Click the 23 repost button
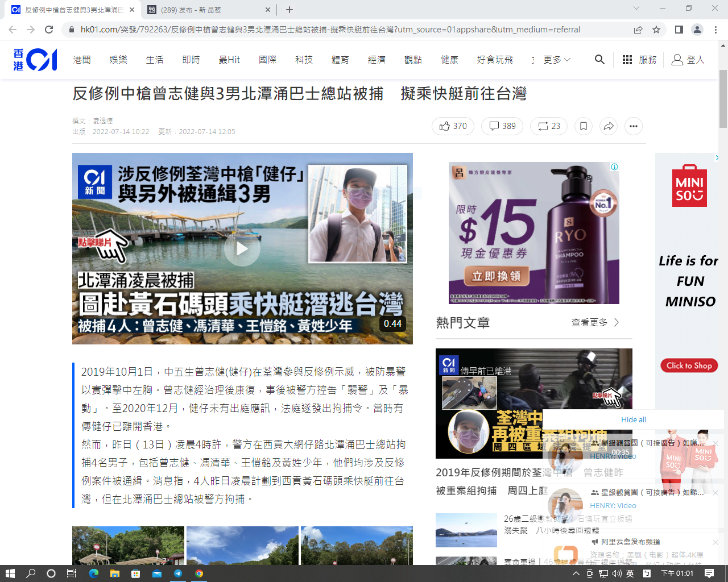This screenshot has height=582, width=728. pyautogui.click(x=549, y=126)
